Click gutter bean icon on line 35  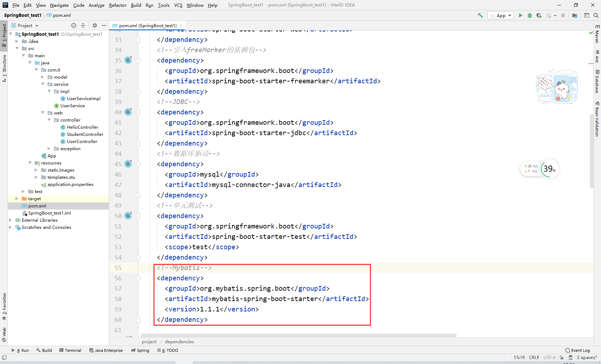tap(128, 60)
